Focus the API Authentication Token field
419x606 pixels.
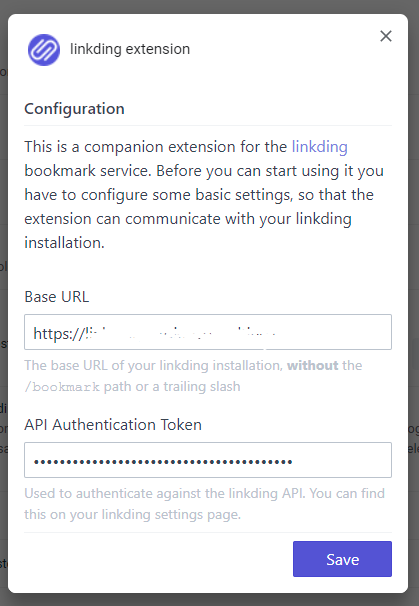coord(208,460)
